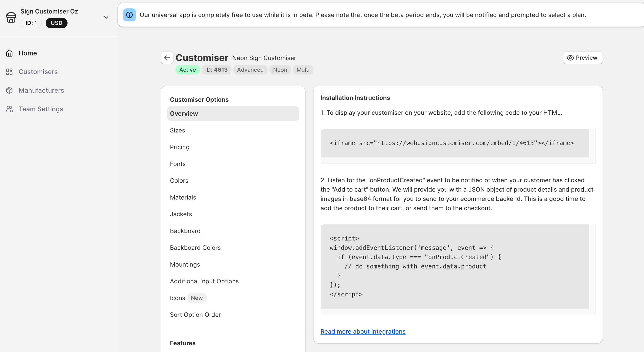
Task: Click the Preview button
Action: (583, 58)
